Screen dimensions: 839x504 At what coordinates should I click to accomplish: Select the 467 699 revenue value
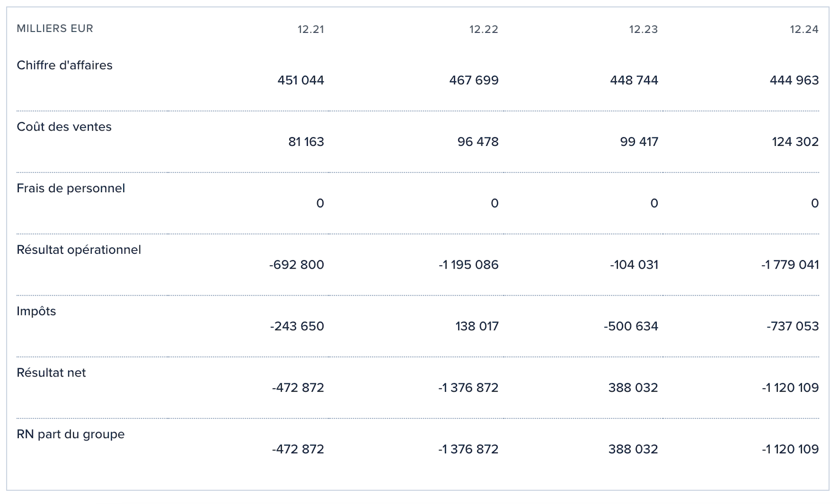click(x=474, y=80)
